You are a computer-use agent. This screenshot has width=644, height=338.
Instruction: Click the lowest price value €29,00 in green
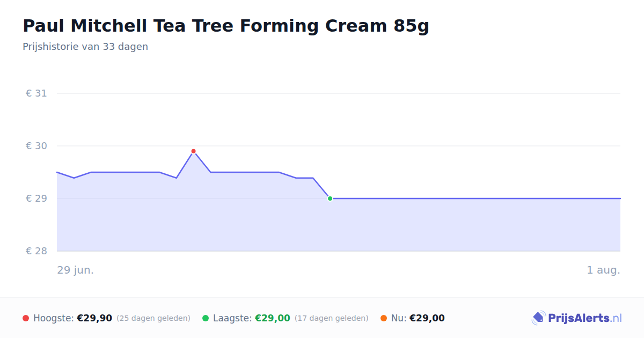coord(273,318)
